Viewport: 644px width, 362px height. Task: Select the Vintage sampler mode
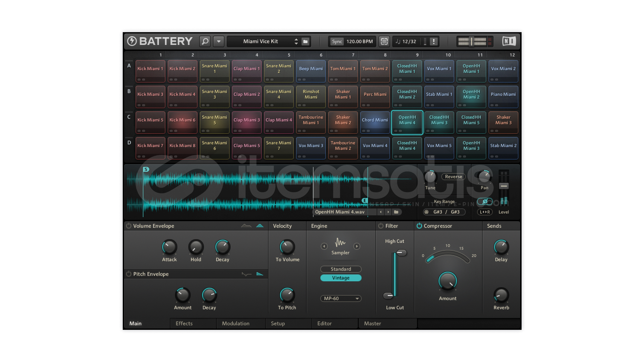(341, 278)
